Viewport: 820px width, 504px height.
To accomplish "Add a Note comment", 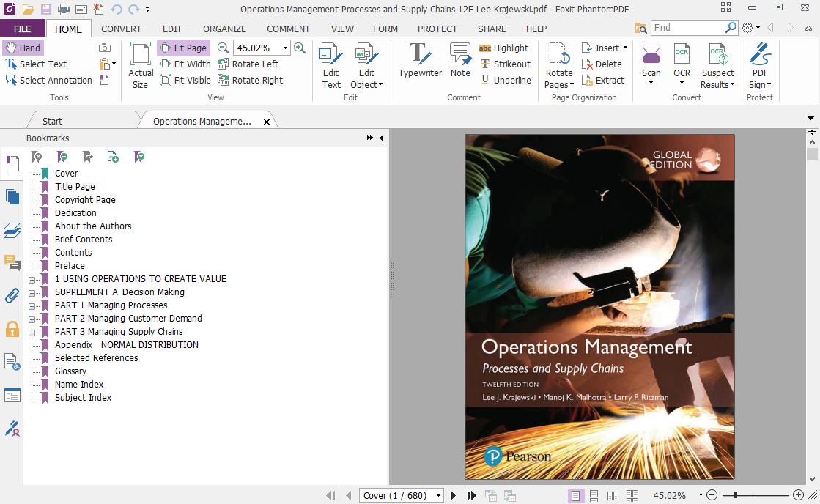I will coord(460,61).
